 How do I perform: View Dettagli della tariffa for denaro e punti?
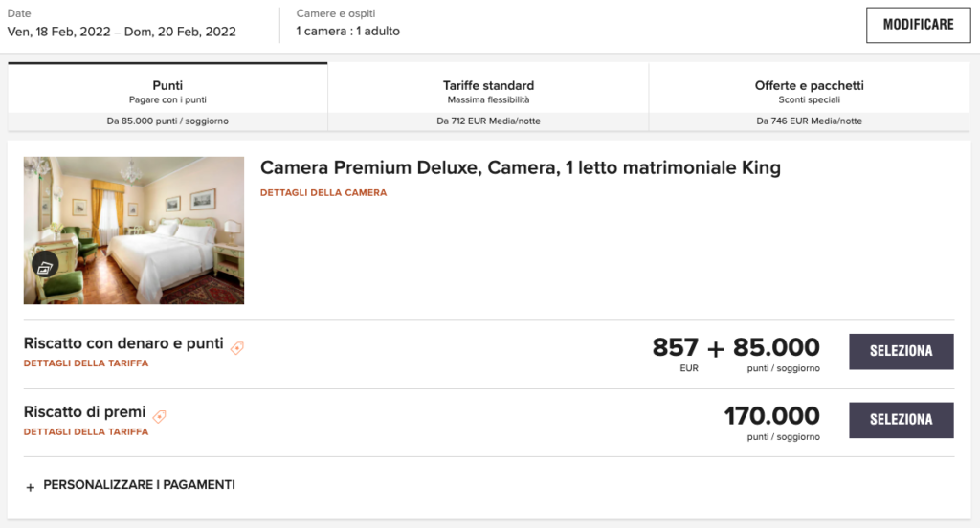coord(86,363)
